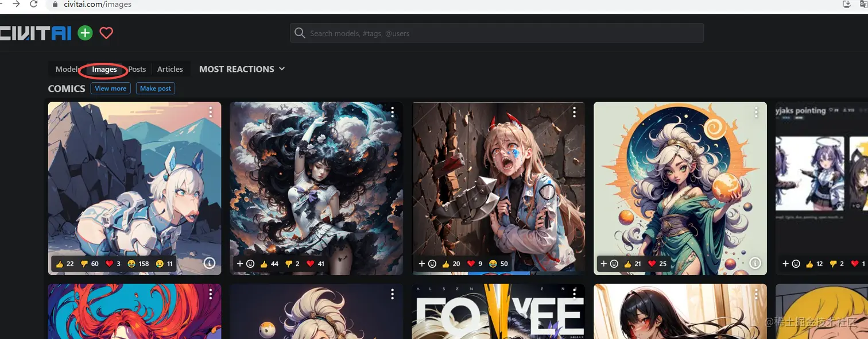The image size is (868, 339).
Task: Open three-dot menu on the dark blonde-bun card
Action: coord(393,294)
